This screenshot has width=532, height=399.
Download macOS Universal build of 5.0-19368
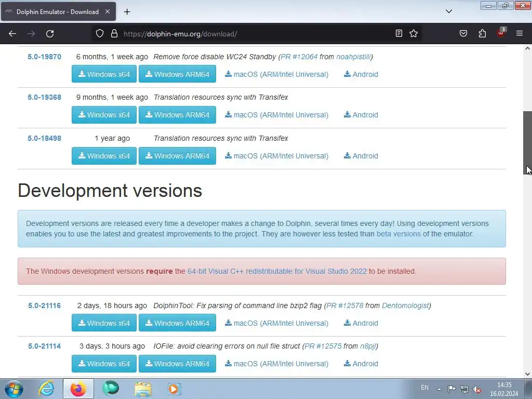click(x=276, y=115)
